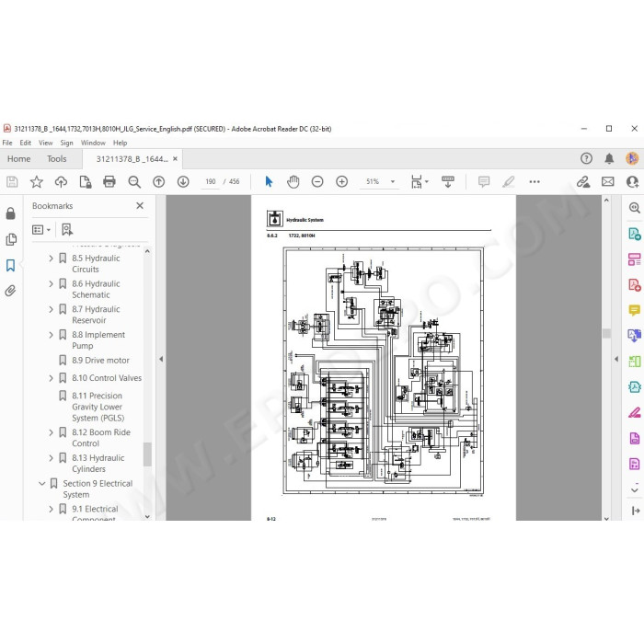Expand the 8.6 Hydraulic Schematic bookmark

51,283
